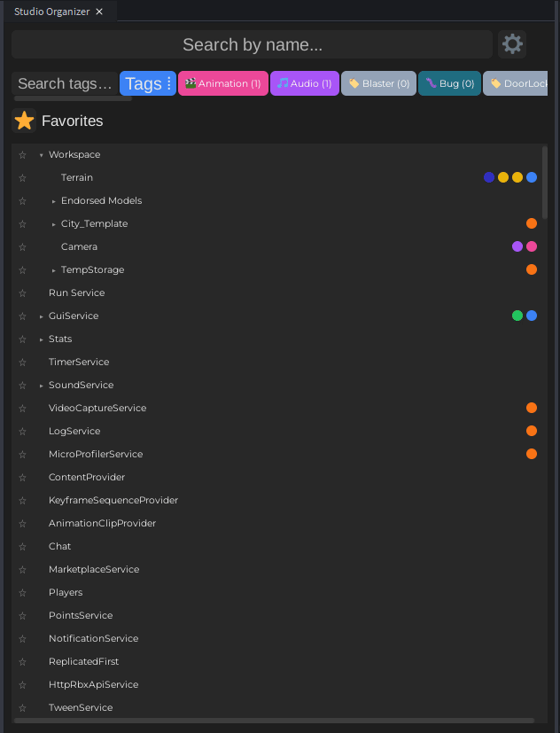Click the three-dot menu on Tags button

pyautogui.click(x=168, y=83)
